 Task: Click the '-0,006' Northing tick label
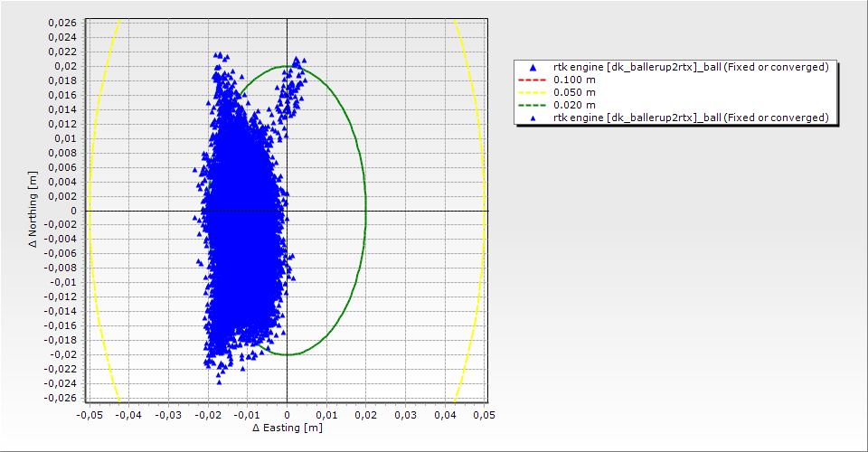point(61,254)
